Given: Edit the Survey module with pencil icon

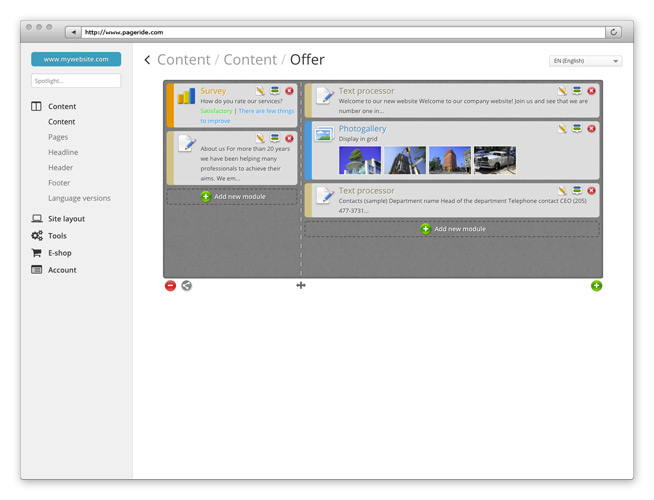Looking at the screenshot, I should (x=261, y=91).
